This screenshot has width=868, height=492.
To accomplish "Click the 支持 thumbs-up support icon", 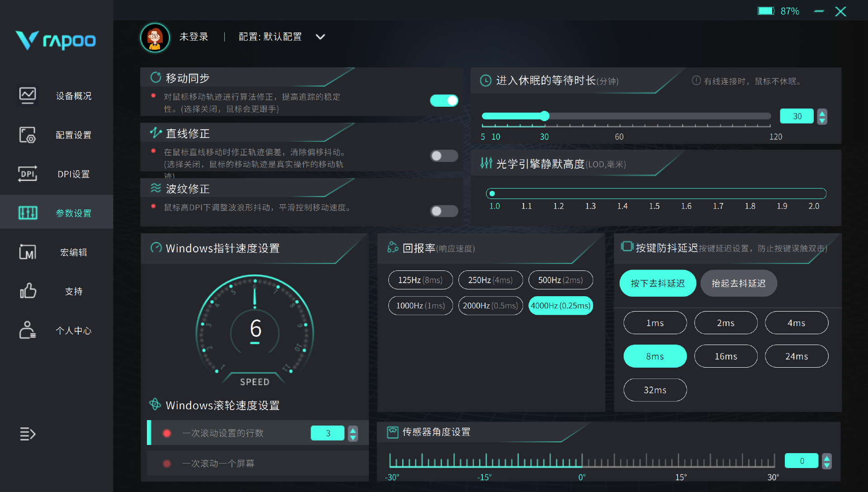I will [28, 291].
